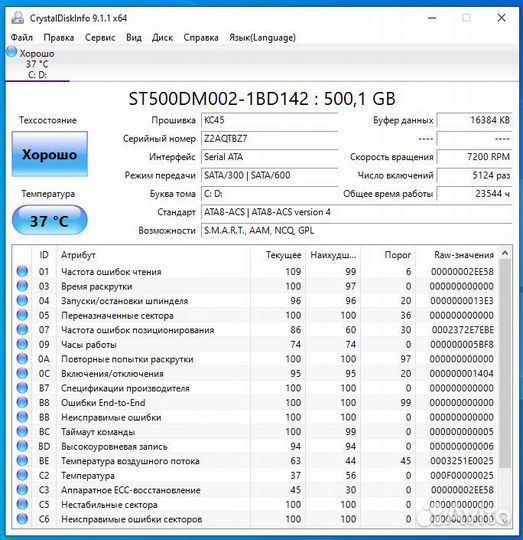523x540 pixels.
Task: Click the Буква тома field C: D:
Action: tap(269, 194)
